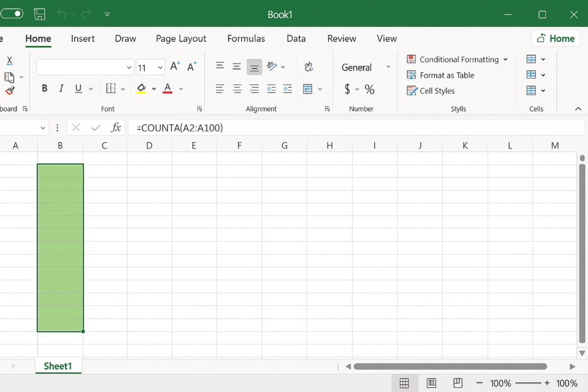Open the Data tab
588x392 pixels.
point(296,38)
